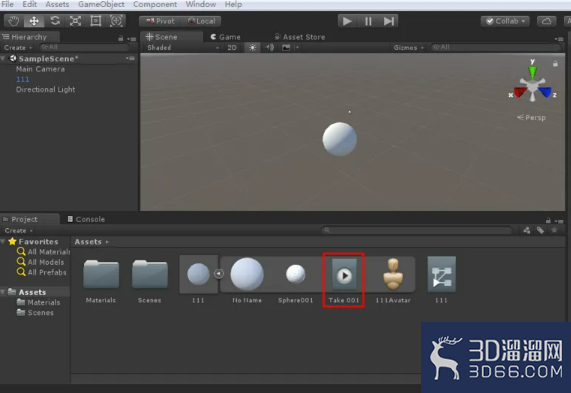
Task: Switch to the Game tab
Action: [x=225, y=37]
